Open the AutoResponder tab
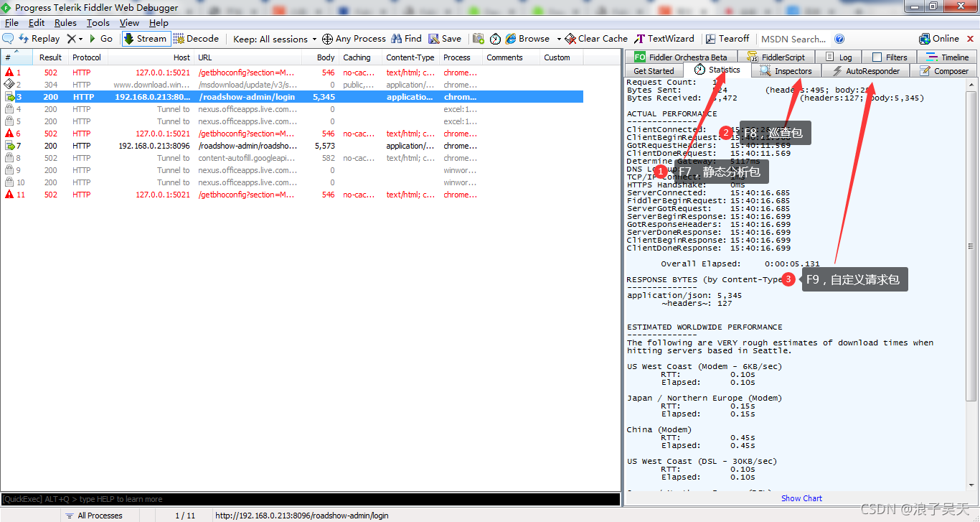Screen dimensions: 980x522 tap(865, 71)
